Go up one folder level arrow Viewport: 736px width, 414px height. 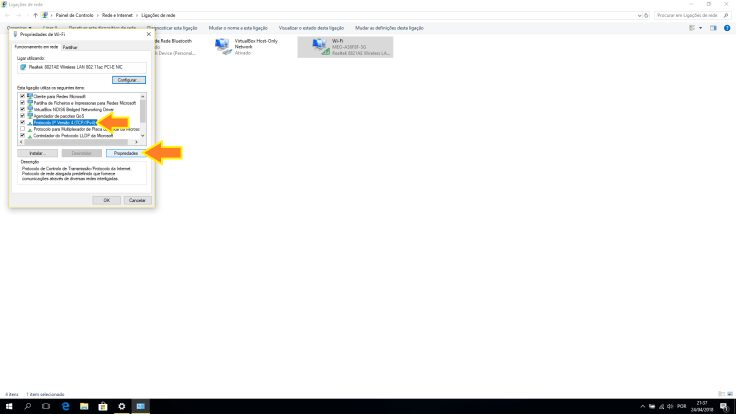click(37, 15)
